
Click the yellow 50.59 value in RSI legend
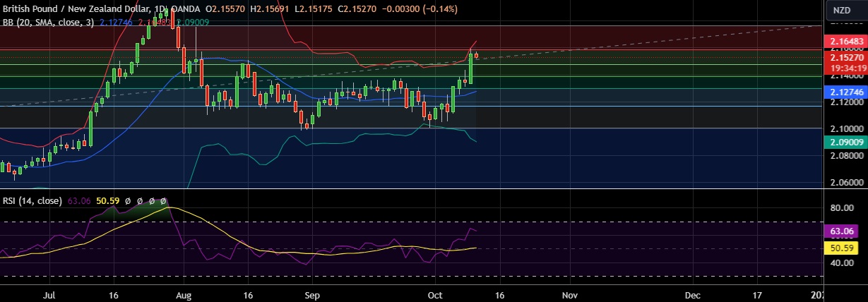(x=108, y=201)
